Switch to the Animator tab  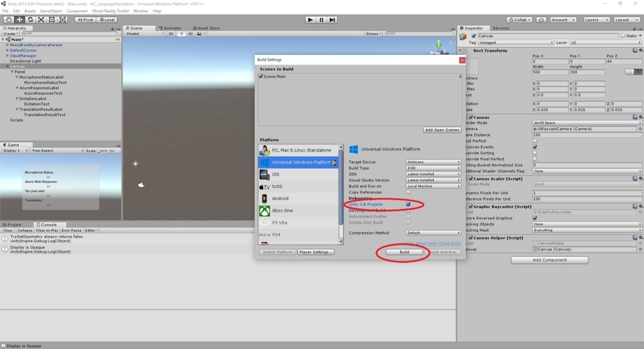click(170, 28)
